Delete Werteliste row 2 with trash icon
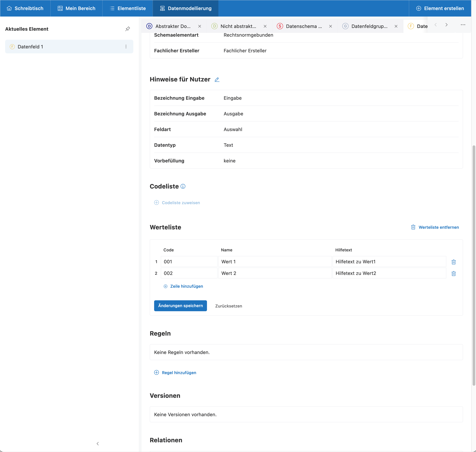476x452 pixels. click(x=453, y=273)
